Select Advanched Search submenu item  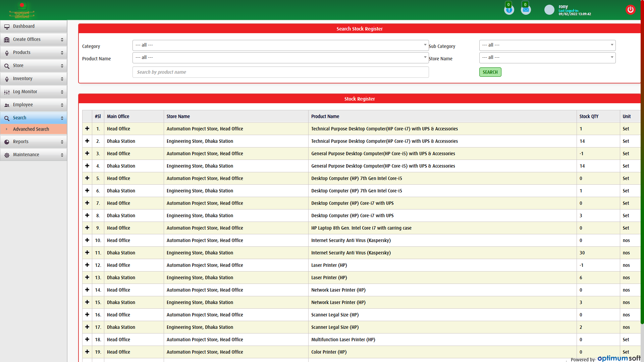34,129
